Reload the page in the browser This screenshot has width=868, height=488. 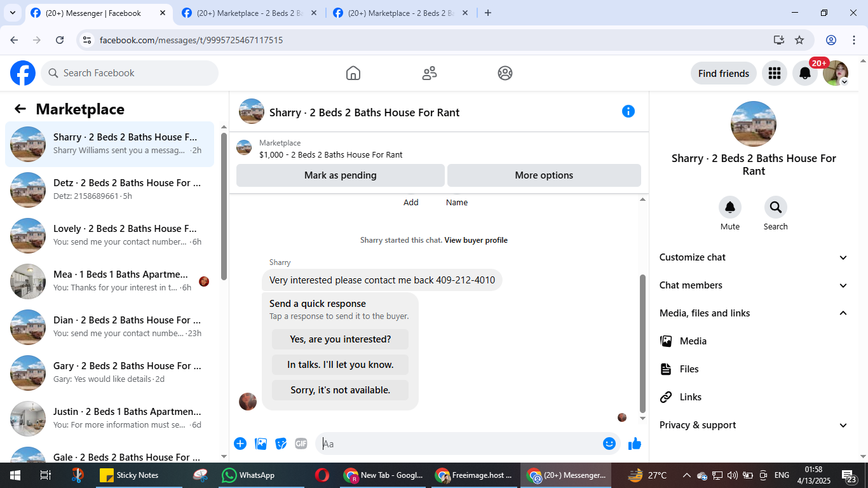(x=60, y=40)
